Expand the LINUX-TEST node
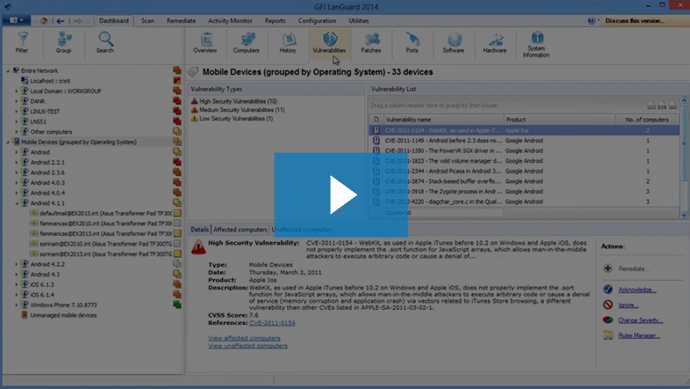690x389 pixels. (17, 111)
